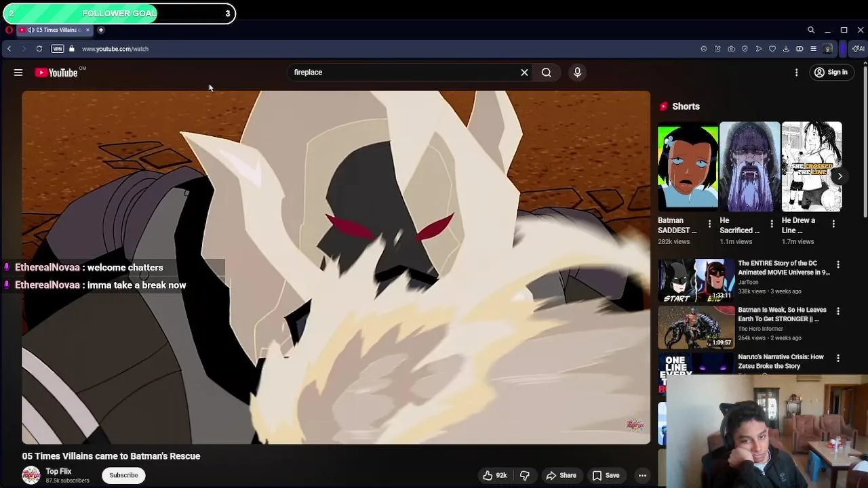The image size is (868, 488).
Task: Open the YouTube hamburger guide menu
Action: click(x=18, y=73)
